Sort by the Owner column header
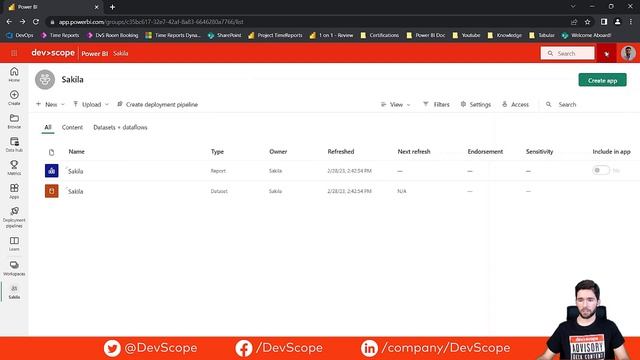Image resolution: width=640 pixels, height=360 pixels. click(x=278, y=151)
